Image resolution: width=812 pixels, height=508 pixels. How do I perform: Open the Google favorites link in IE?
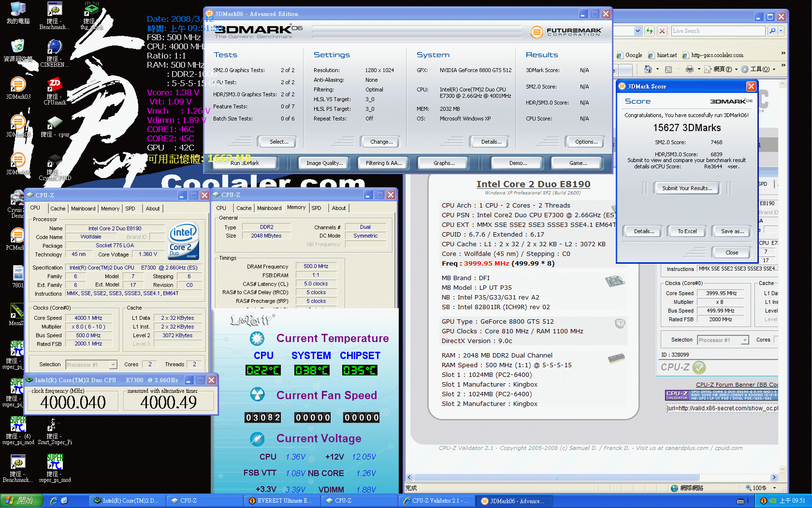(629, 55)
